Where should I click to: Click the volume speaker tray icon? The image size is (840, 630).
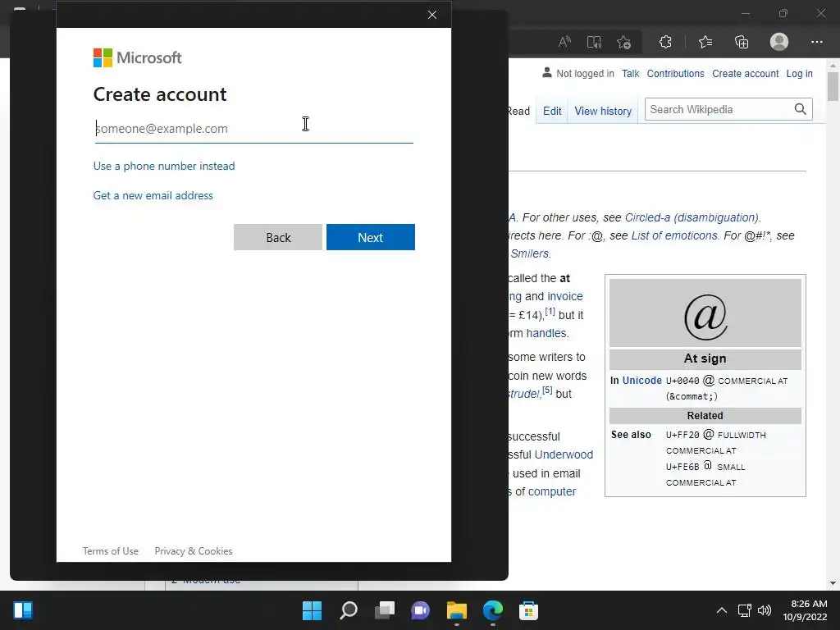coord(765,610)
